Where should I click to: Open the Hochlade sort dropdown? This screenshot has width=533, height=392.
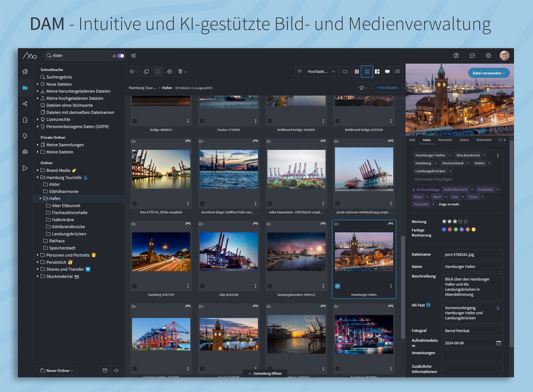[321, 71]
